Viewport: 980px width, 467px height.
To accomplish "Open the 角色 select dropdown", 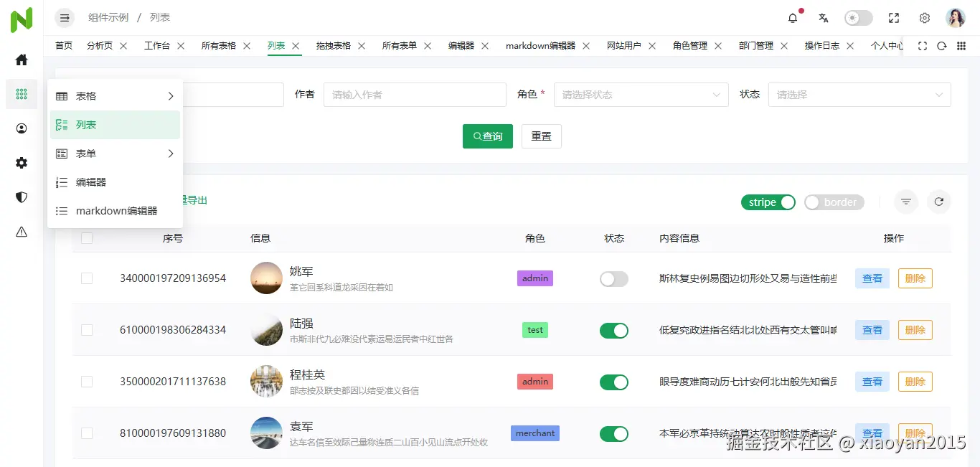I will click(x=641, y=95).
